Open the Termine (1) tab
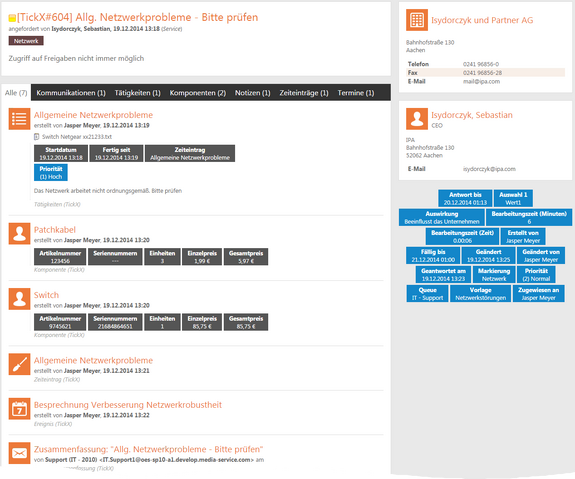Viewport: 575px width, 479px height. pos(356,93)
